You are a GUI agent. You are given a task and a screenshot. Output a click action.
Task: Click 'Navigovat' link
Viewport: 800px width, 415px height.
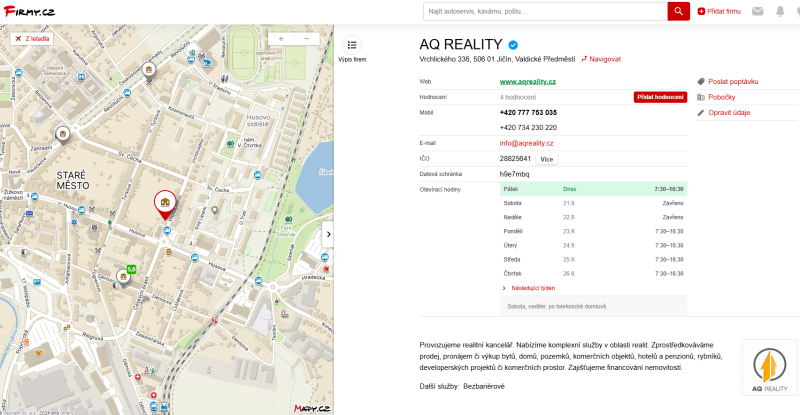[601, 59]
